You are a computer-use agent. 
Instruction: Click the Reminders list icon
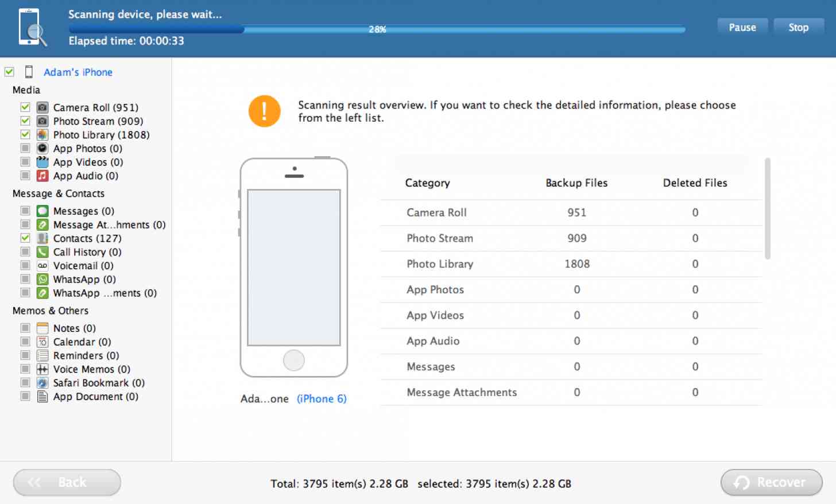click(x=42, y=355)
